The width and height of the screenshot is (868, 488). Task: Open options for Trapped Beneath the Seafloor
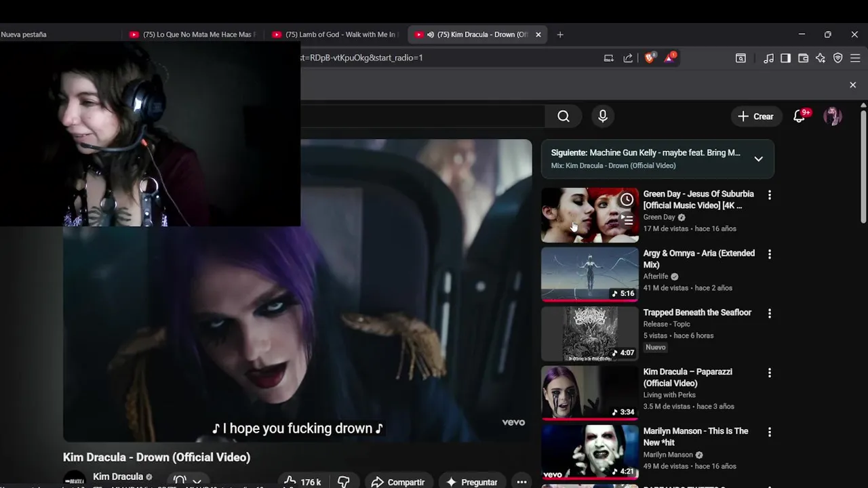[769, 314]
